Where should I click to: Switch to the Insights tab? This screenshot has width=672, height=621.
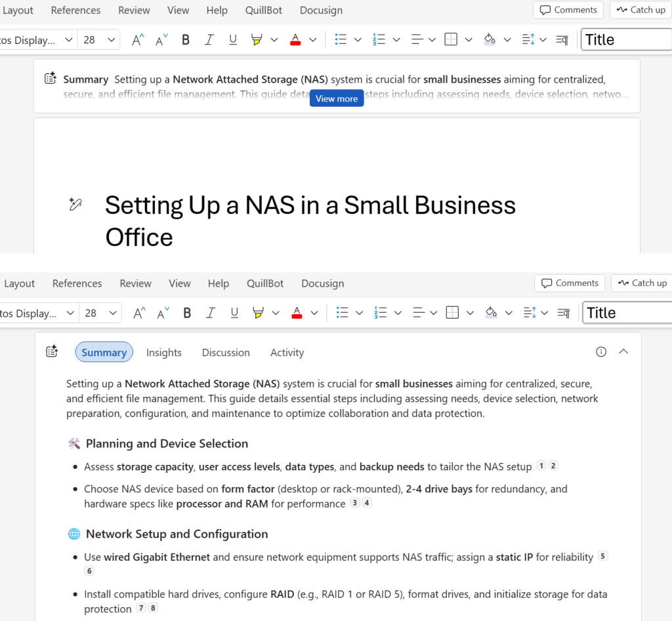click(x=163, y=352)
